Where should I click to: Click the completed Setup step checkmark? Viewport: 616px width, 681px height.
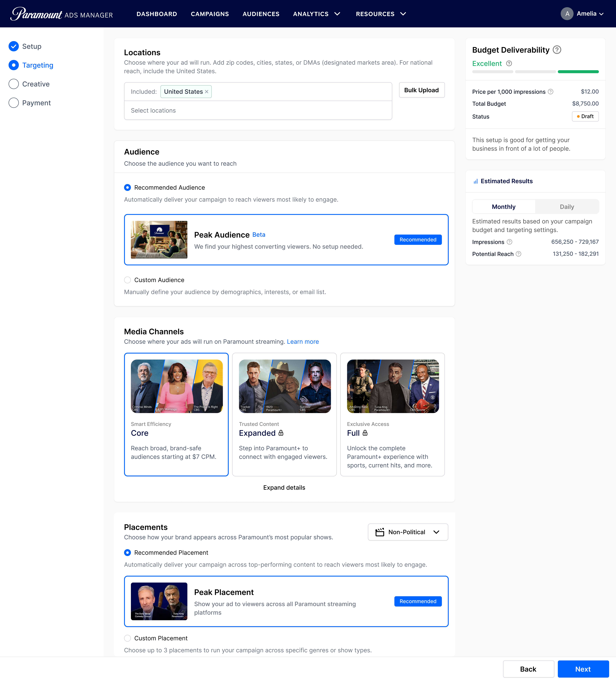tap(13, 46)
